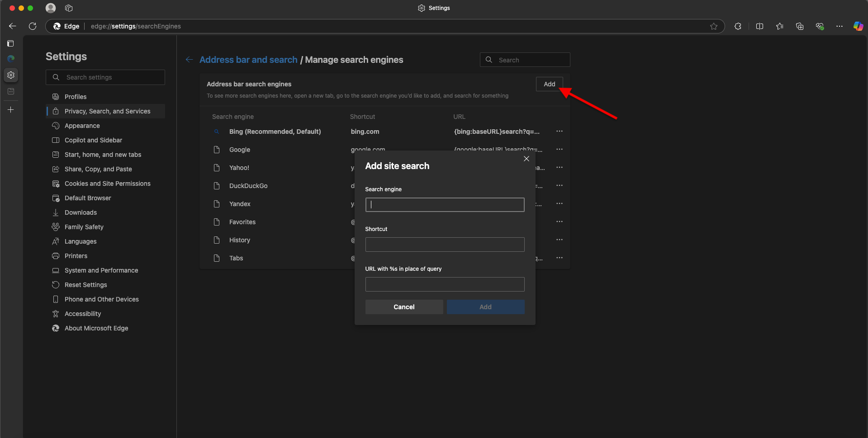The image size is (868, 438).
Task: Open more actions for Google row
Action: (x=560, y=149)
